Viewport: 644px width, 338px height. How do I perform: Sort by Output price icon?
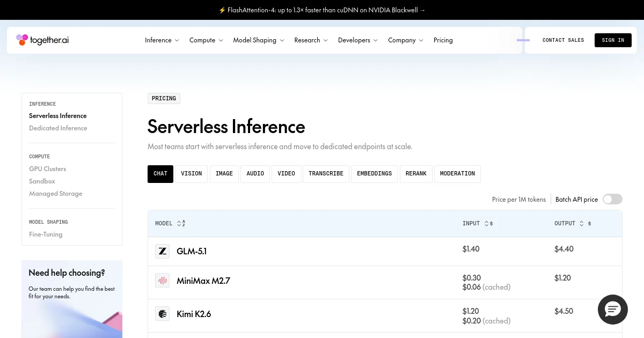click(x=585, y=223)
